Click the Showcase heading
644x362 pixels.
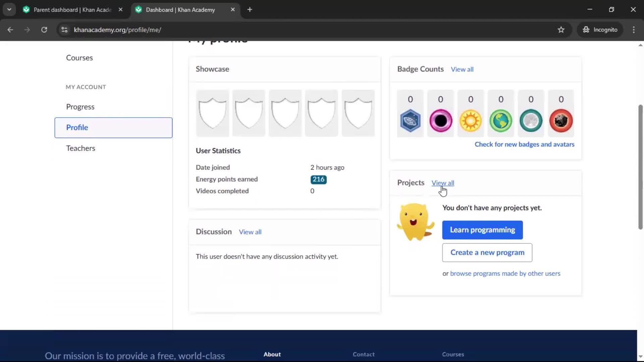click(x=212, y=69)
